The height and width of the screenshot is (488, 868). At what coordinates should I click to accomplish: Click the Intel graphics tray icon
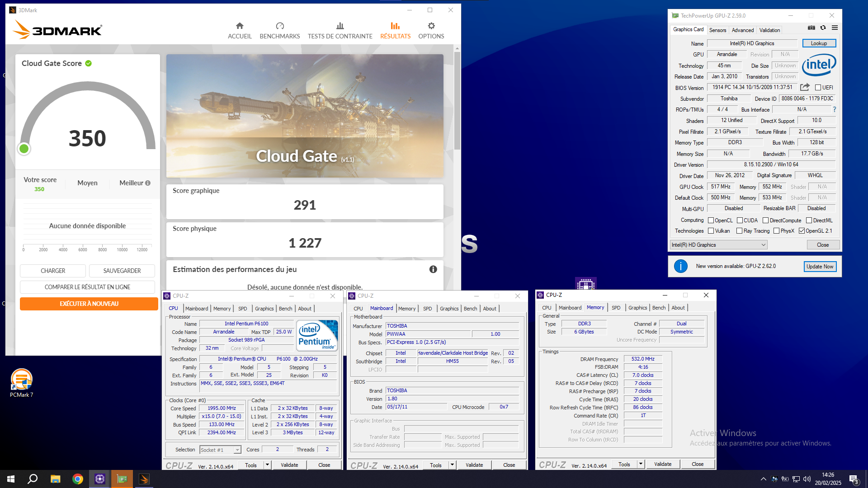pos(774,479)
